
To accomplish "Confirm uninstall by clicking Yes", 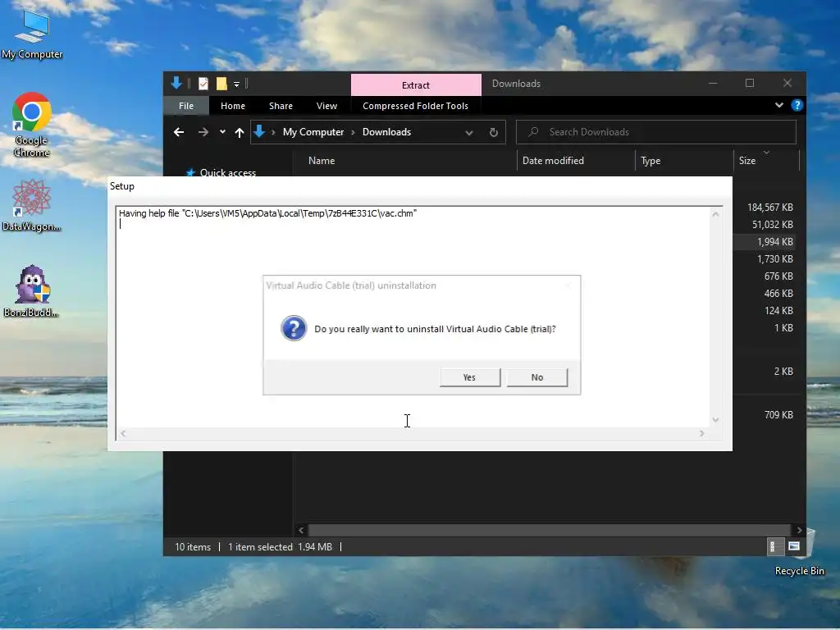I will (x=470, y=377).
